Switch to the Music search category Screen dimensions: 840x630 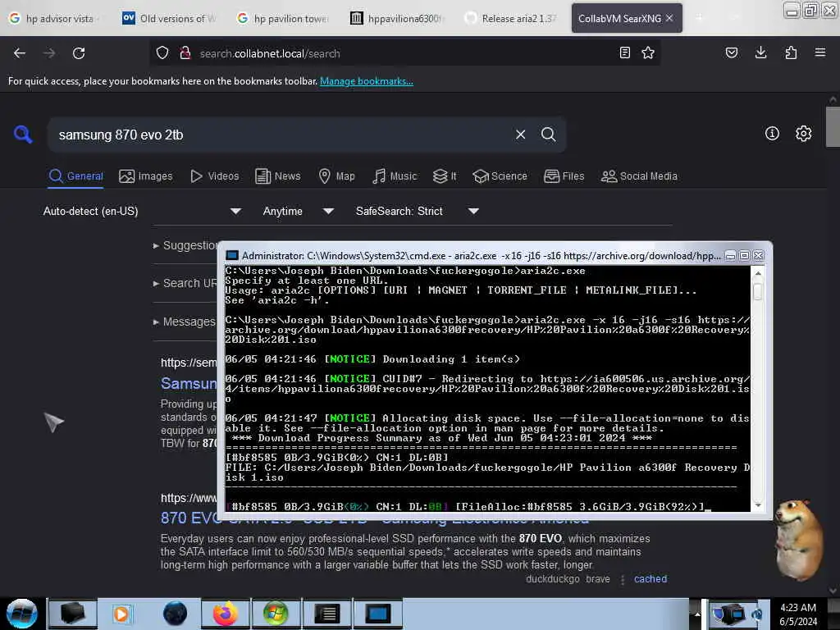395,176
